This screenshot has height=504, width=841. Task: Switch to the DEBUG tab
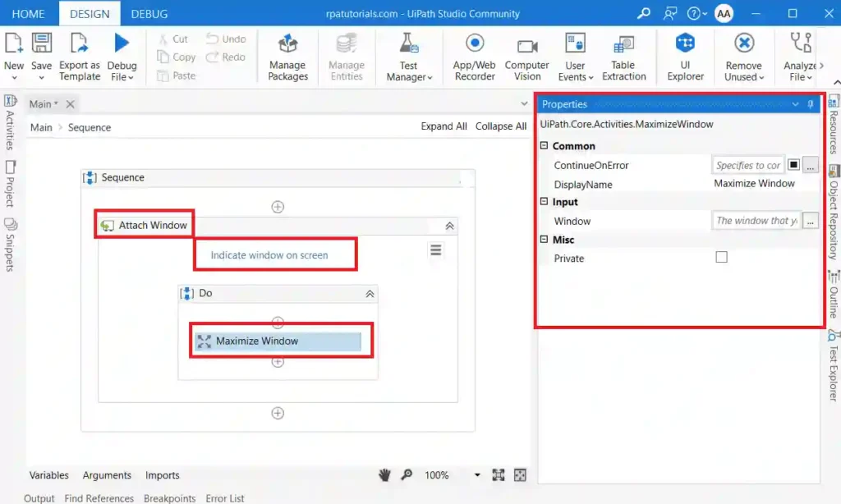click(149, 13)
